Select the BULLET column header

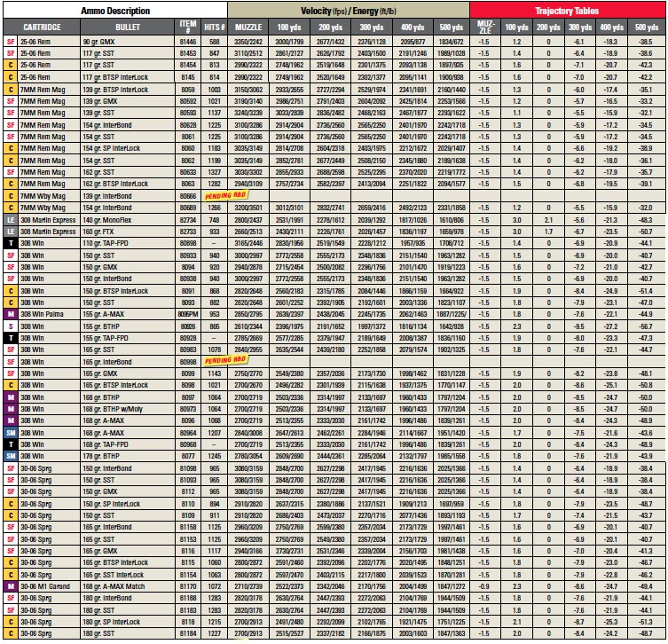click(x=128, y=27)
